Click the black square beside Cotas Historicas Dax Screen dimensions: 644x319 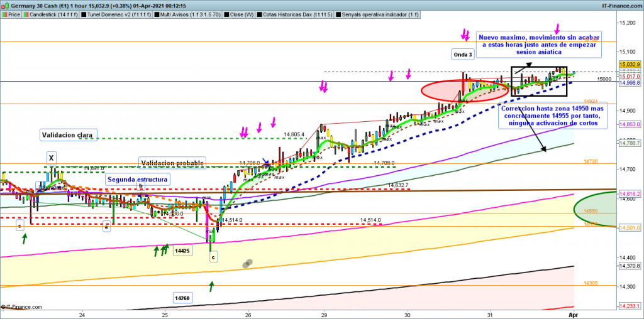pyautogui.click(x=259, y=13)
